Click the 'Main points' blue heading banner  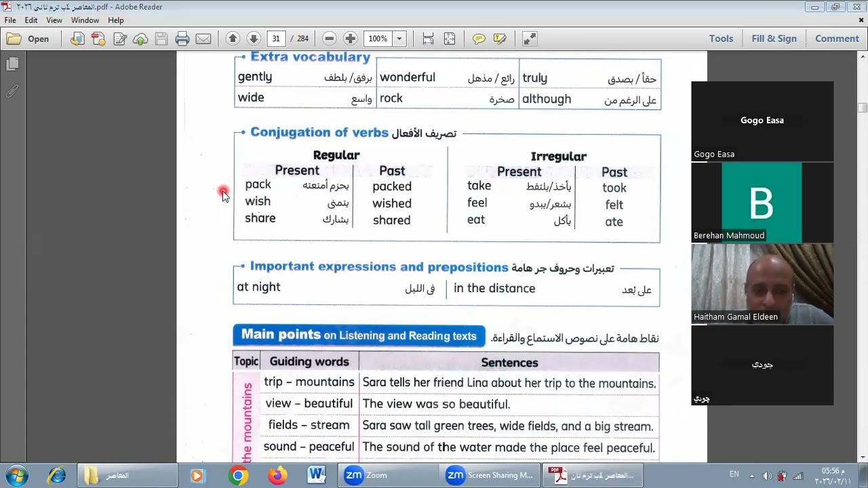(359, 335)
